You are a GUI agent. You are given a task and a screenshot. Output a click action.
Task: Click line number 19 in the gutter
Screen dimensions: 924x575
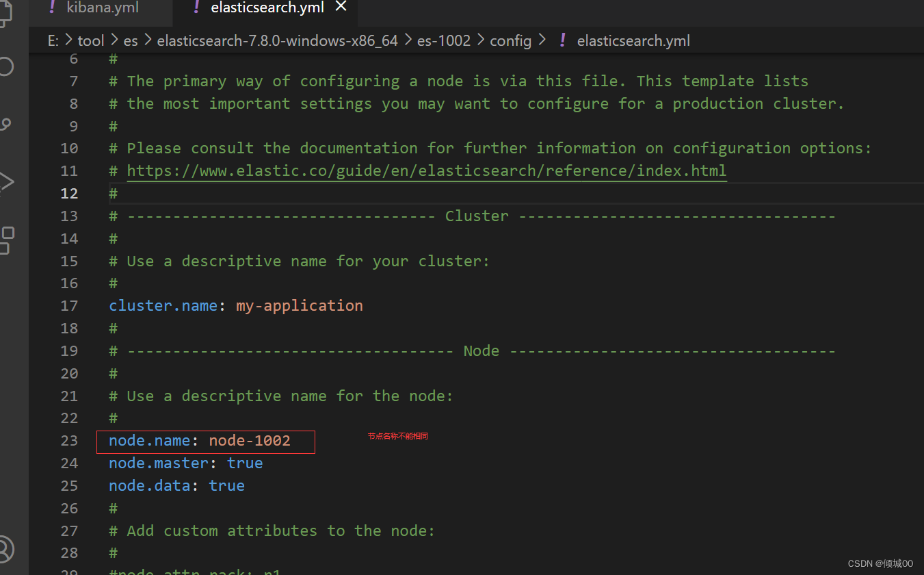69,350
